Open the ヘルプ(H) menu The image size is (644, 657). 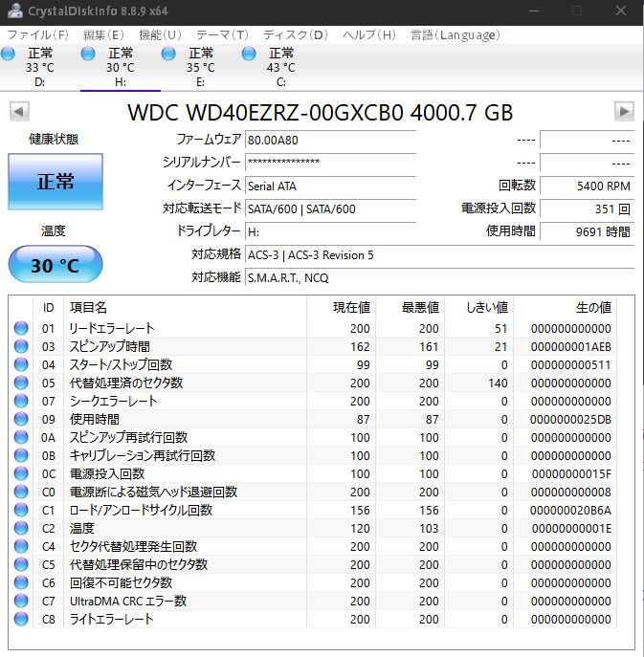pyautogui.click(x=369, y=34)
